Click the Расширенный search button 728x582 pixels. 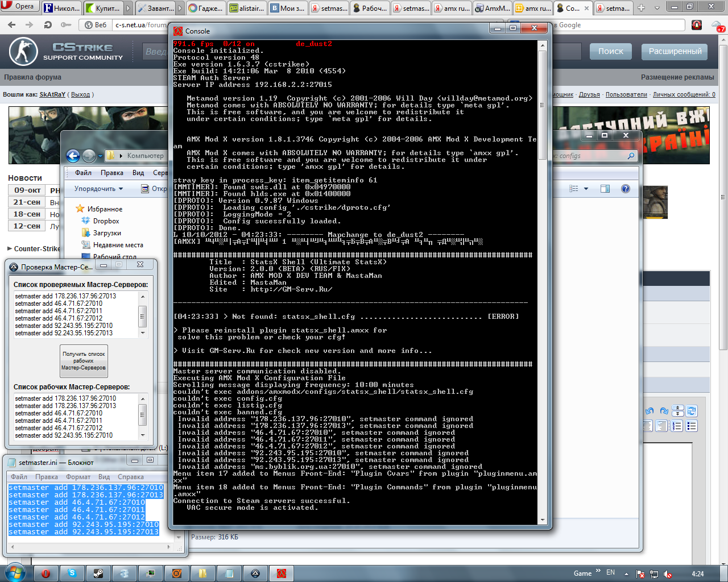[x=675, y=51]
